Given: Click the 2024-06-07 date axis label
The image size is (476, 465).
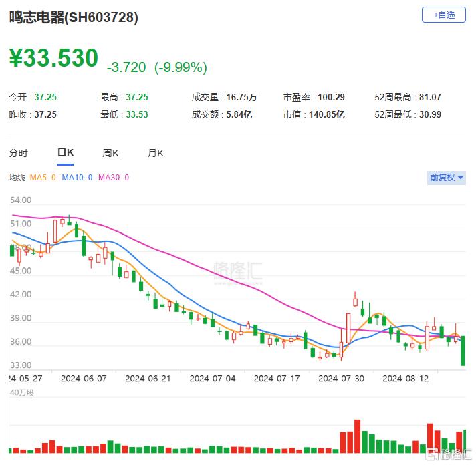Looking at the screenshot, I should 84,379.
